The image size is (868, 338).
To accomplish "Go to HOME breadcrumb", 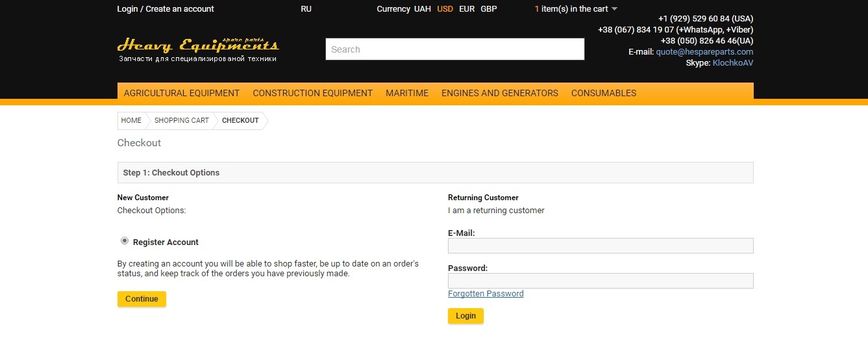I will click(131, 120).
